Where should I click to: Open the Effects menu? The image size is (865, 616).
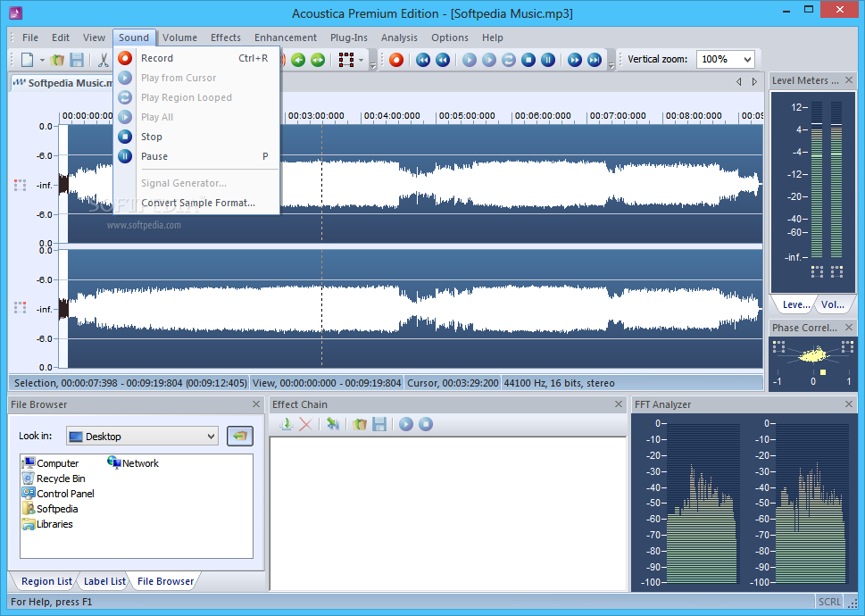(x=226, y=37)
